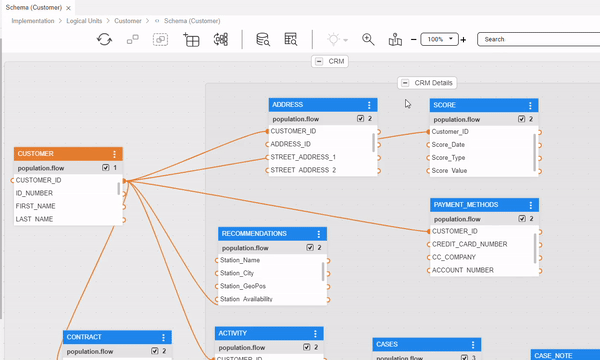Click the add table icon in toolbar
This screenshot has width=600, height=360.
point(191,39)
